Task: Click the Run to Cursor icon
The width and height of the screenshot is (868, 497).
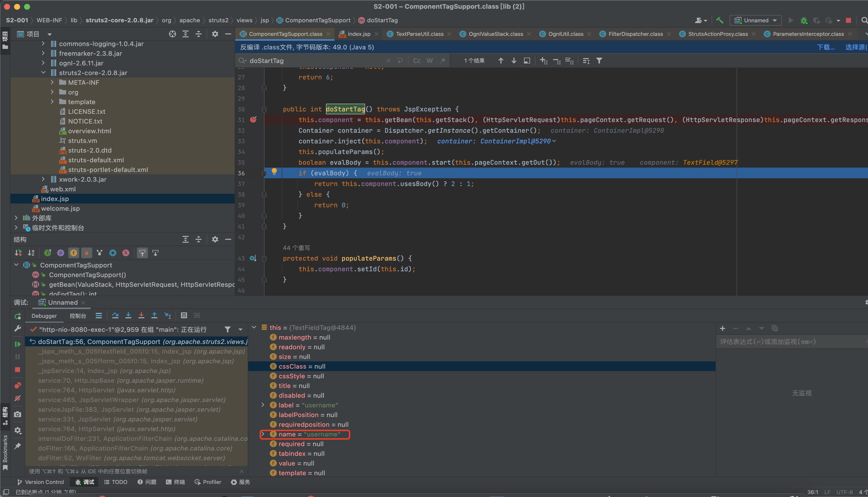Action: tap(168, 315)
